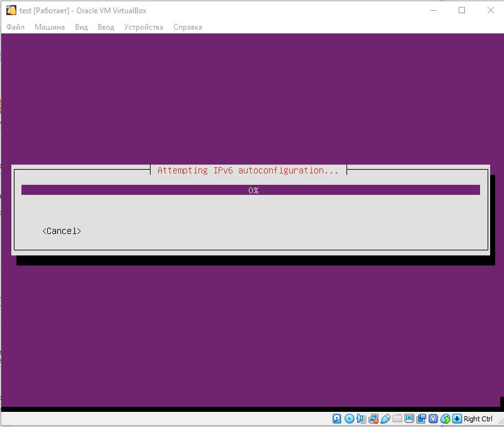Image resolution: width=504 pixels, height=427 pixels.
Task: Minimize the VirtualBox test window
Action: tap(433, 10)
